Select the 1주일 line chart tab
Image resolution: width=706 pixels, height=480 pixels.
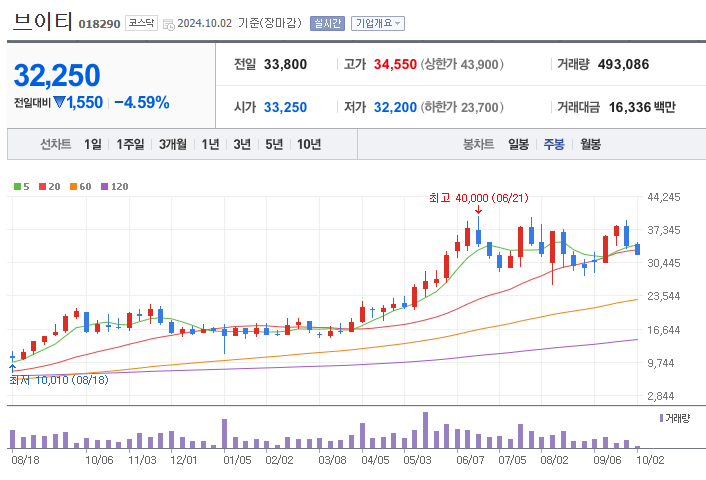click(130, 144)
